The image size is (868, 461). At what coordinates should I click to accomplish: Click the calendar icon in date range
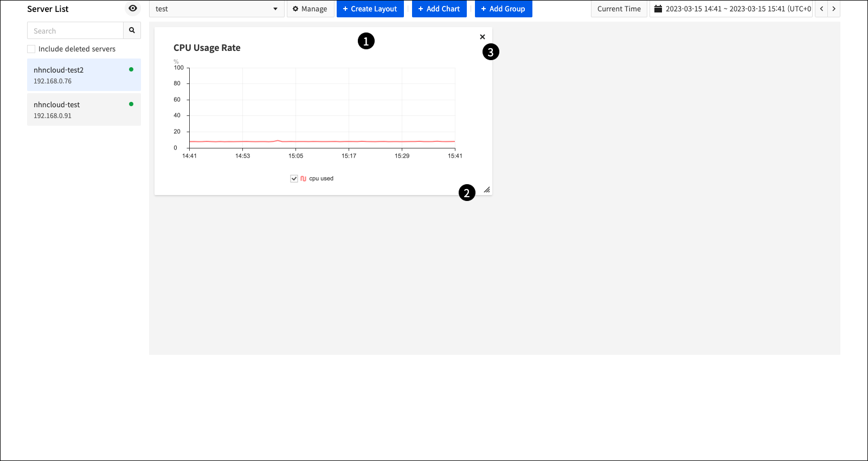click(x=658, y=9)
